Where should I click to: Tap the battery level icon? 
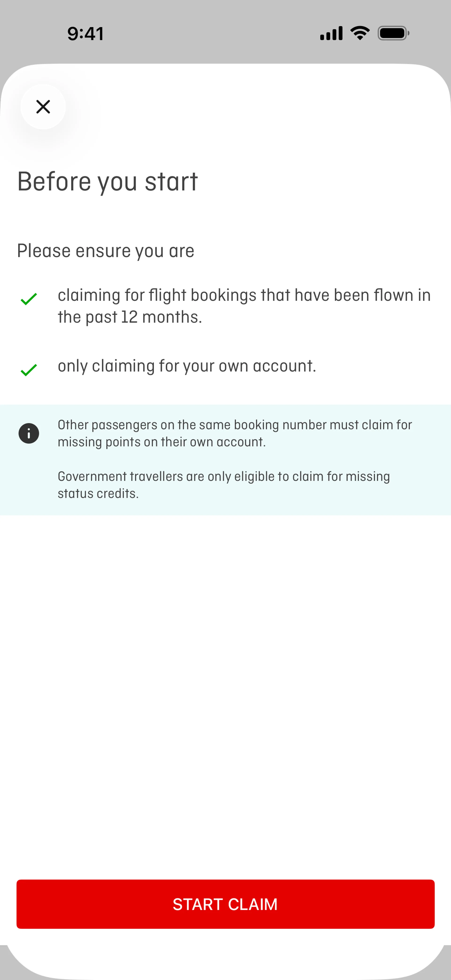coord(393,34)
